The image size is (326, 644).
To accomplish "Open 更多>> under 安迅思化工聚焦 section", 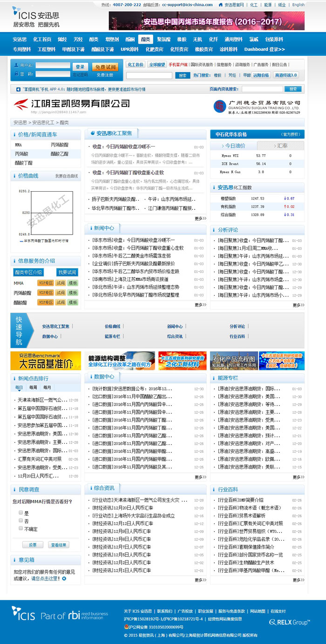I will pyautogui.click(x=200, y=218).
